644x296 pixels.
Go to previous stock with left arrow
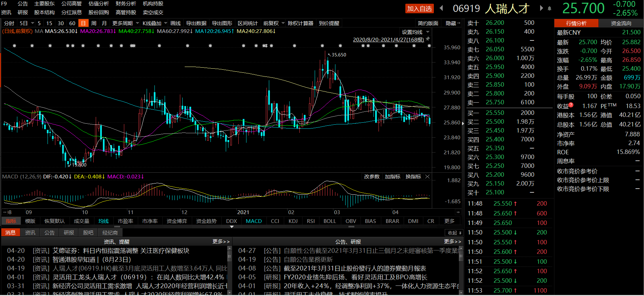[441, 8]
